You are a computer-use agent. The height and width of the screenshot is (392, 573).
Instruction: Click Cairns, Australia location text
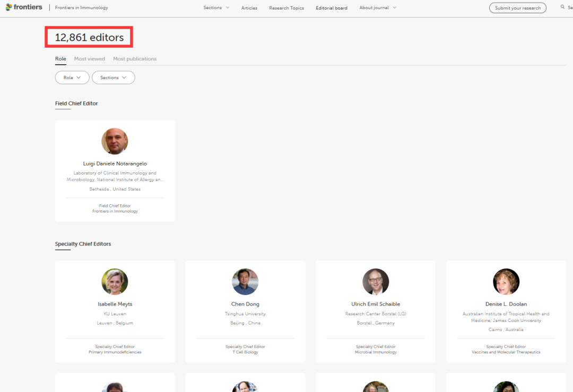tap(506, 329)
